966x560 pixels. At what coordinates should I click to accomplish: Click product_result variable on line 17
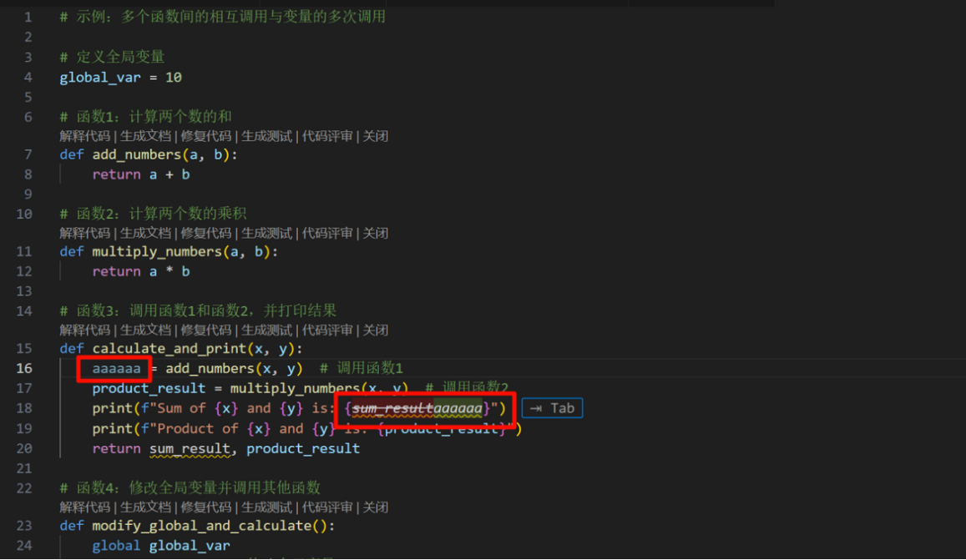tap(149, 388)
